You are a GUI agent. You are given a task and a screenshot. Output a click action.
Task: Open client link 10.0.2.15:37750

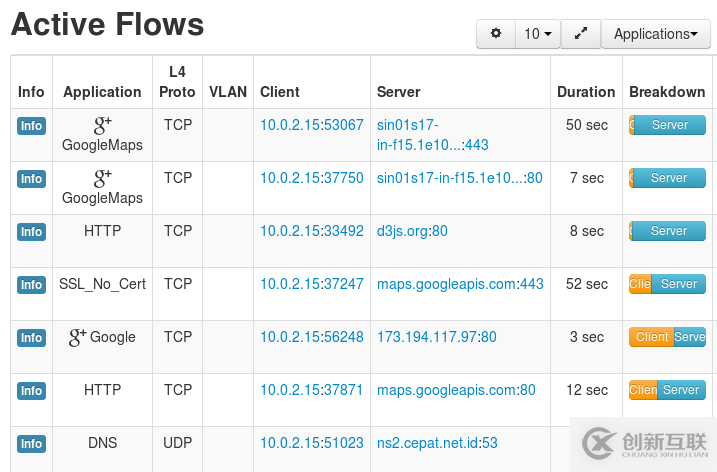[x=312, y=178]
